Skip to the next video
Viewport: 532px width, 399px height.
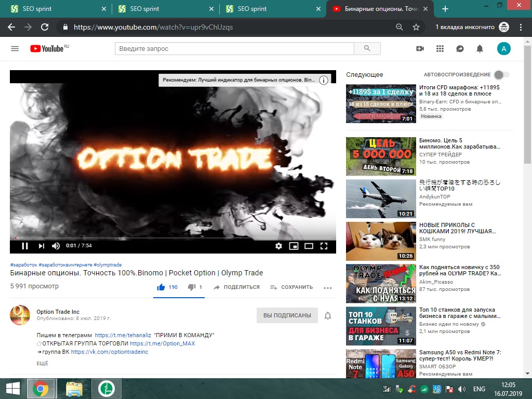point(42,246)
